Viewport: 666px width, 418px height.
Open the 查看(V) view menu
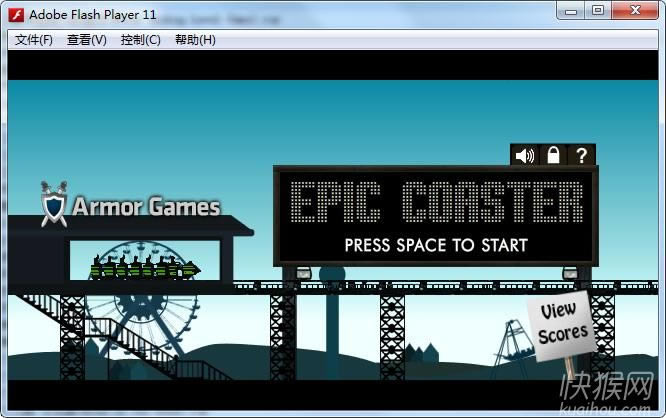(x=87, y=40)
